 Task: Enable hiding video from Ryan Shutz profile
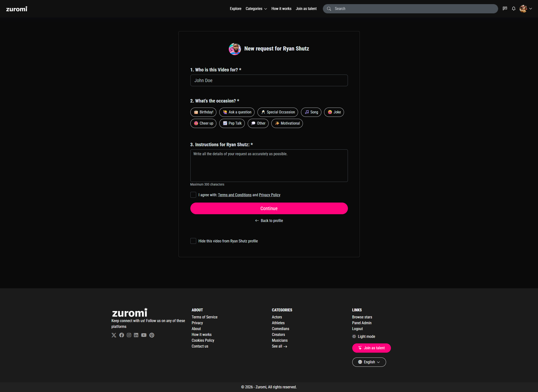click(x=193, y=241)
